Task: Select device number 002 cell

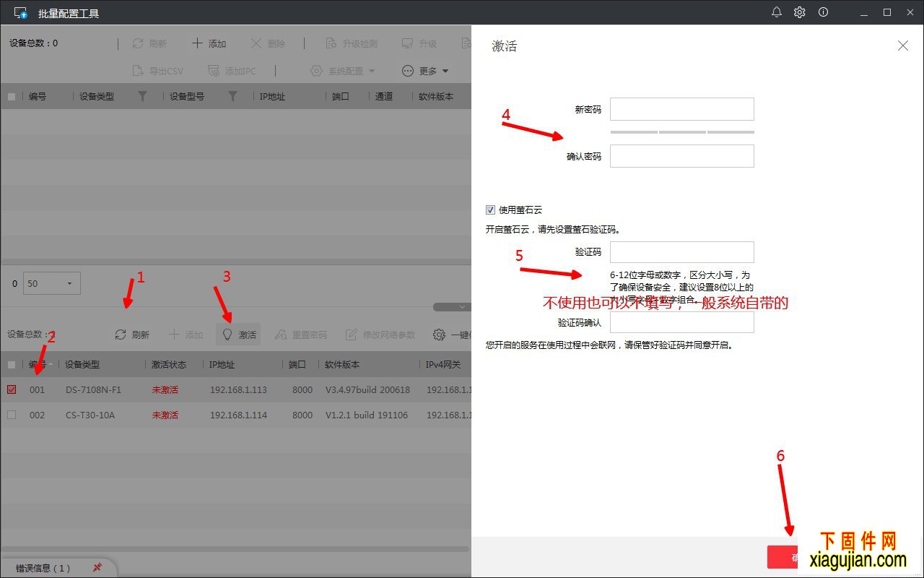Action: pos(37,415)
